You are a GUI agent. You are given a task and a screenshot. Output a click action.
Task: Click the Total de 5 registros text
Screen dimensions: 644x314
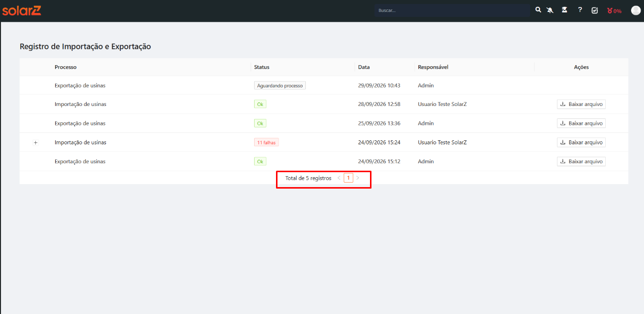click(x=308, y=178)
